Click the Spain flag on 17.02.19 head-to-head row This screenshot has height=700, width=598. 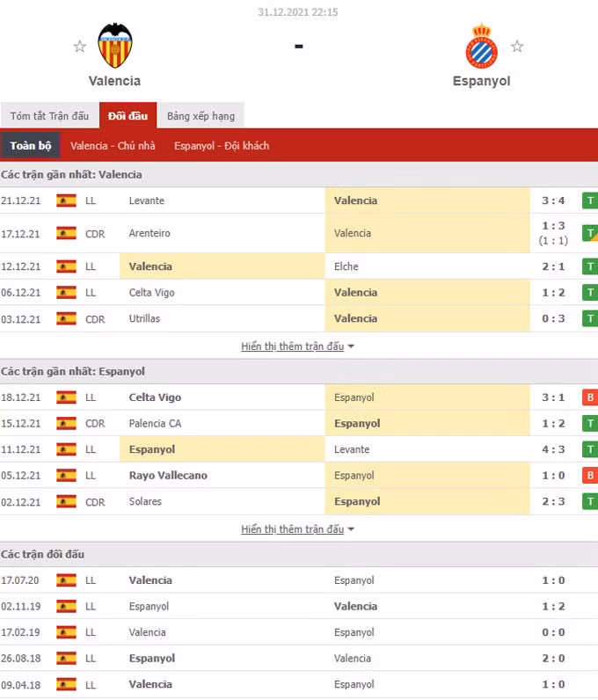[66, 632]
